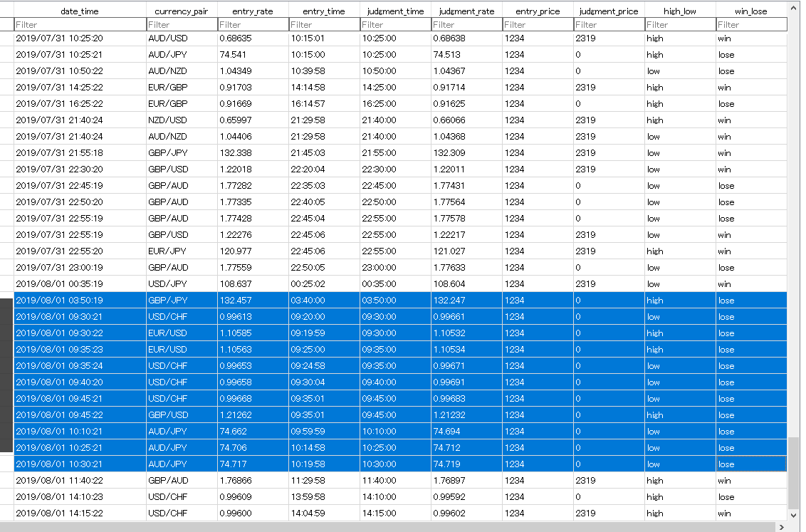Image resolution: width=806 pixels, height=532 pixels.
Task: Select judgment_rate cell 1.22217
Action: point(467,235)
